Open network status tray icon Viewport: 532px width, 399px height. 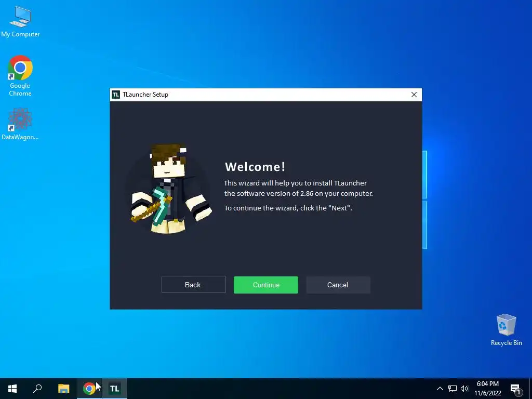tap(453, 389)
